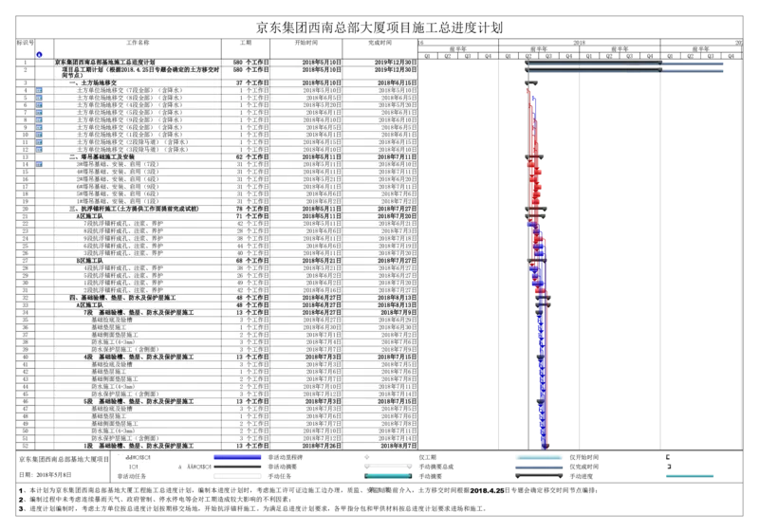Click indicator icon for 土方单位场地移交（2段降马道）row
759x532 pixels.
tap(38, 142)
